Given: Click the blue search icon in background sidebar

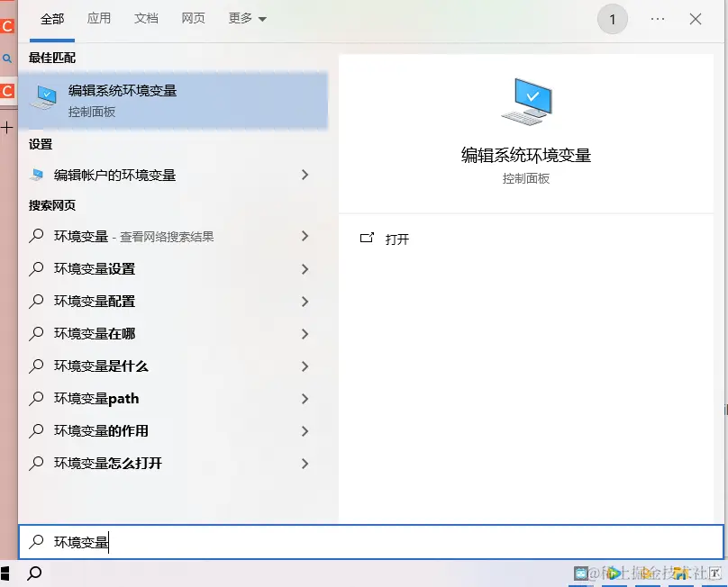Looking at the screenshot, I should [7, 59].
